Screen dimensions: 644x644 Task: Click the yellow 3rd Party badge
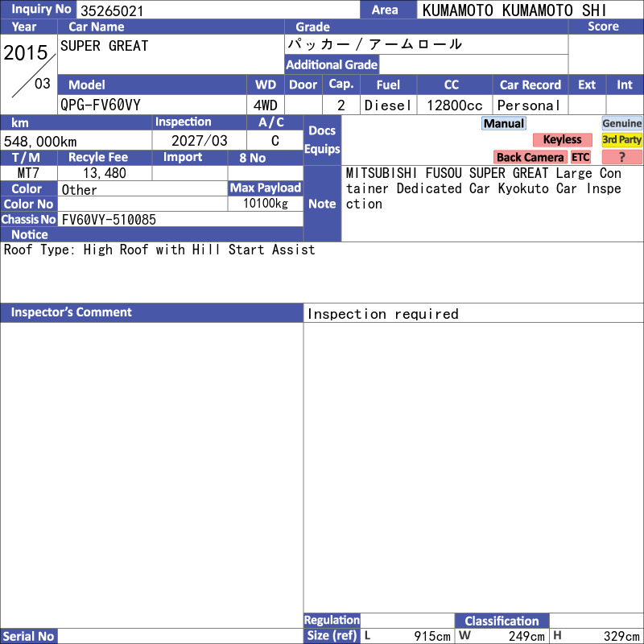pos(621,139)
